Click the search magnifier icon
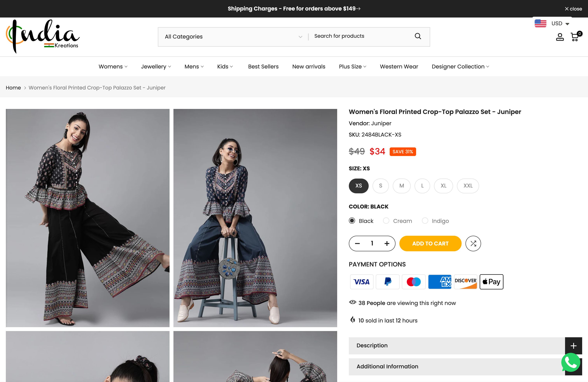Image resolution: width=588 pixels, height=382 pixels. point(418,36)
